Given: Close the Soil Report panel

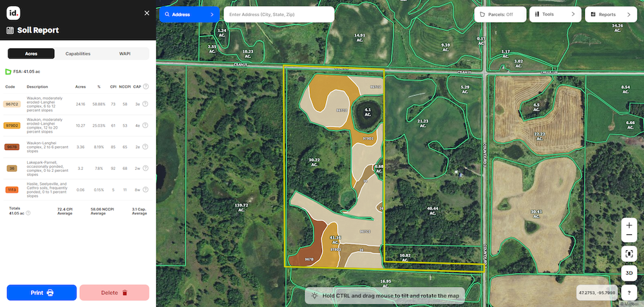Looking at the screenshot, I should pyautogui.click(x=147, y=13).
